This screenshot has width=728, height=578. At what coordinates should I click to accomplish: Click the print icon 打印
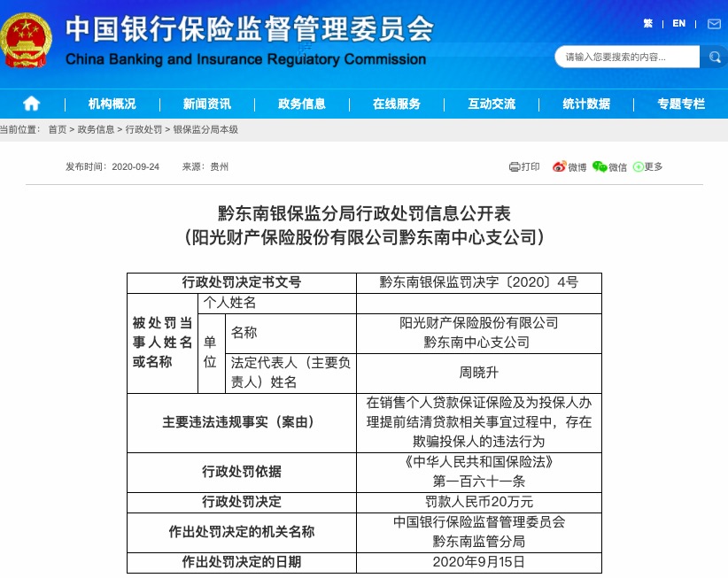click(524, 166)
